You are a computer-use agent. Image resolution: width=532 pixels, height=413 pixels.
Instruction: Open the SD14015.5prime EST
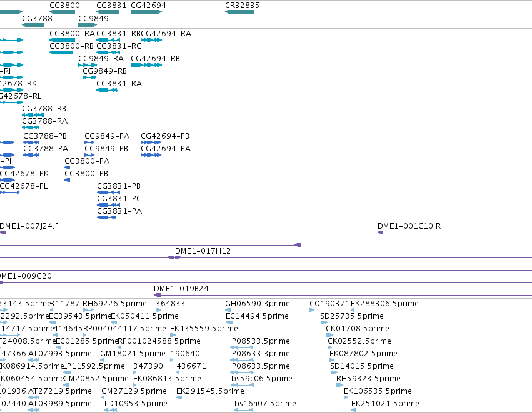(334, 372)
